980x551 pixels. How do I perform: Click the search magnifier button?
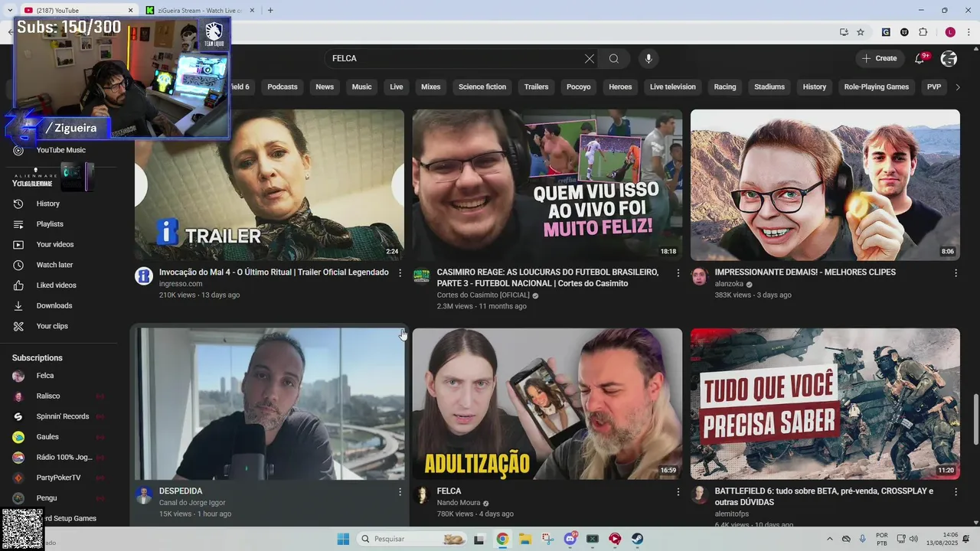click(x=614, y=59)
